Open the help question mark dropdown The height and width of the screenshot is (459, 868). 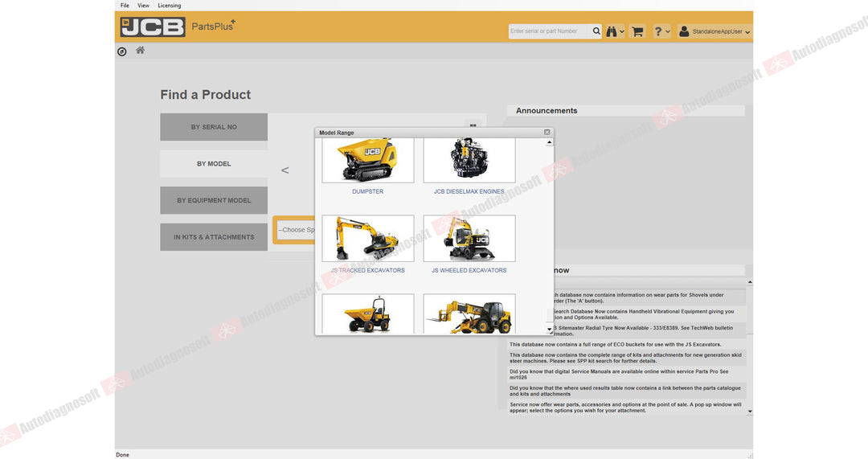[661, 31]
